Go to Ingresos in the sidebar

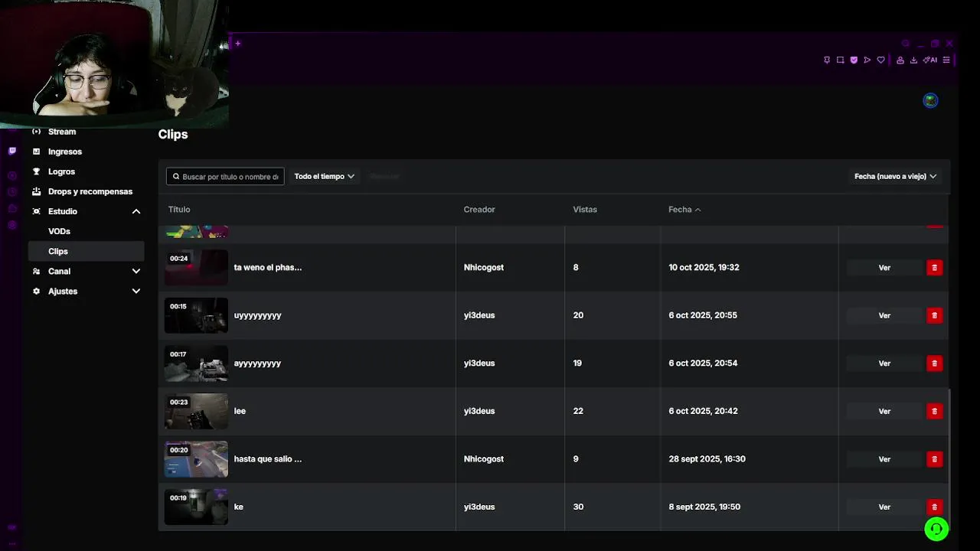pyautogui.click(x=64, y=152)
